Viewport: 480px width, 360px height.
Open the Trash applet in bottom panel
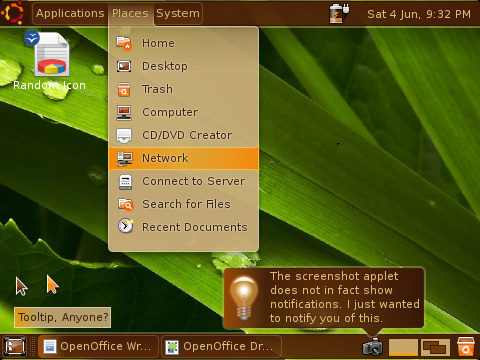coord(465,347)
